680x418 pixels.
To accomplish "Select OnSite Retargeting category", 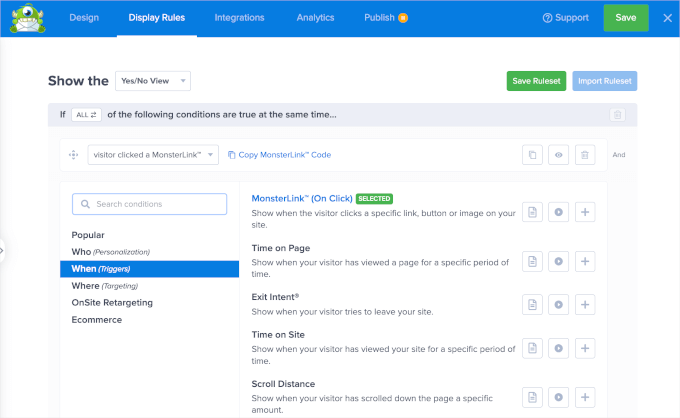I will click(x=112, y=303).
